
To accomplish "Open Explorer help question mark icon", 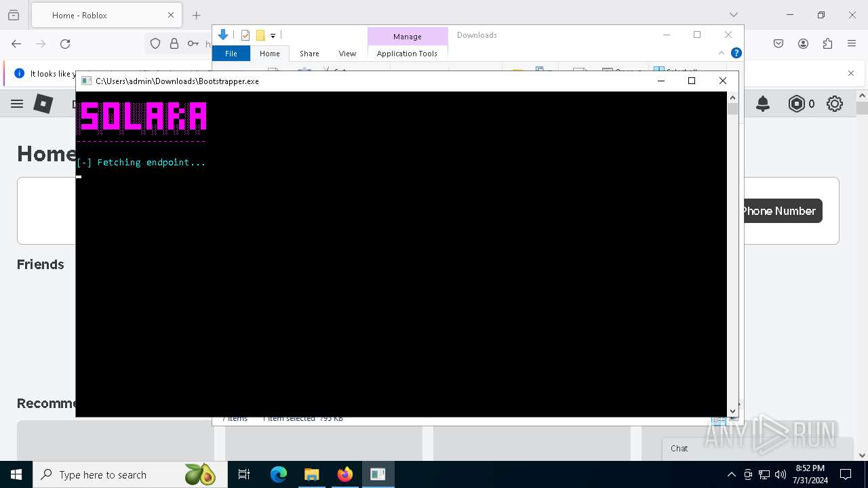I will click(736, 53).
